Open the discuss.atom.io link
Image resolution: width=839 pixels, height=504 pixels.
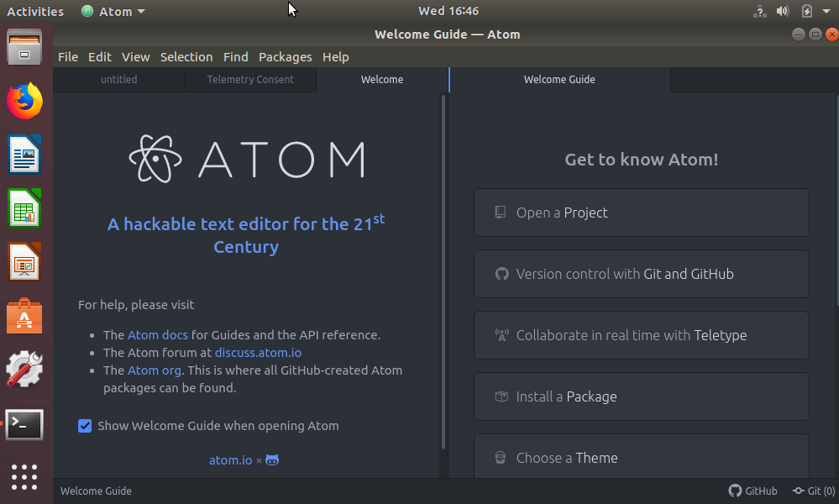258,353
